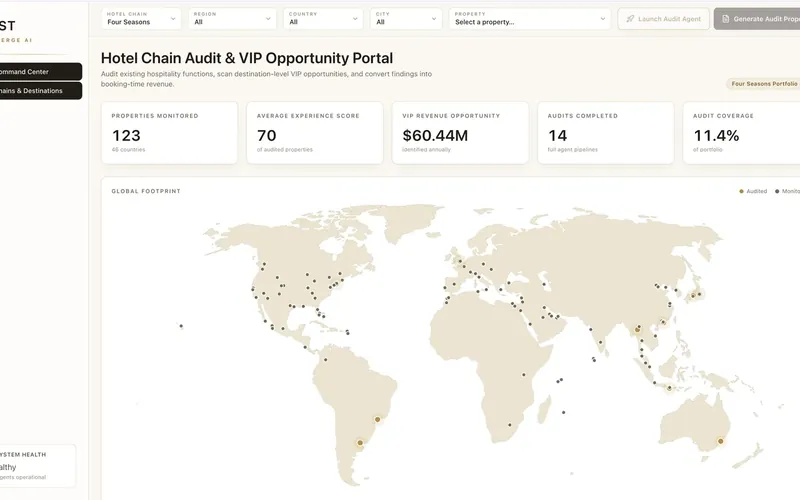Toggle the Monitored legend item
Image resolution: width=800 pixels, height=500 pixels.
click(787, 191)
